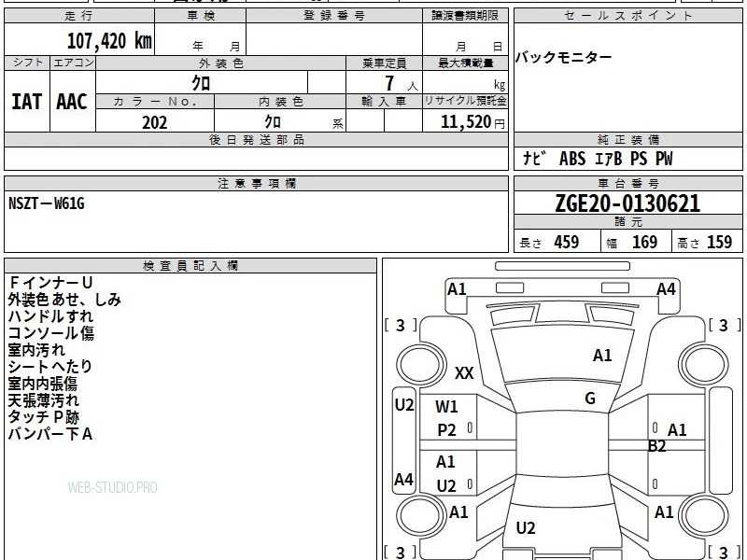Click the エアコン header label
The width and height of the screenshot is (747, 560).
(73, 63)
